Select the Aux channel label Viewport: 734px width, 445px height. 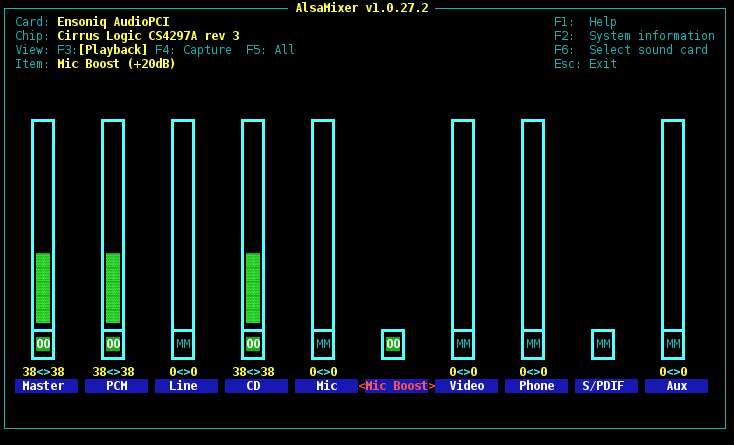pyautogui.click(x=676, y=386)
